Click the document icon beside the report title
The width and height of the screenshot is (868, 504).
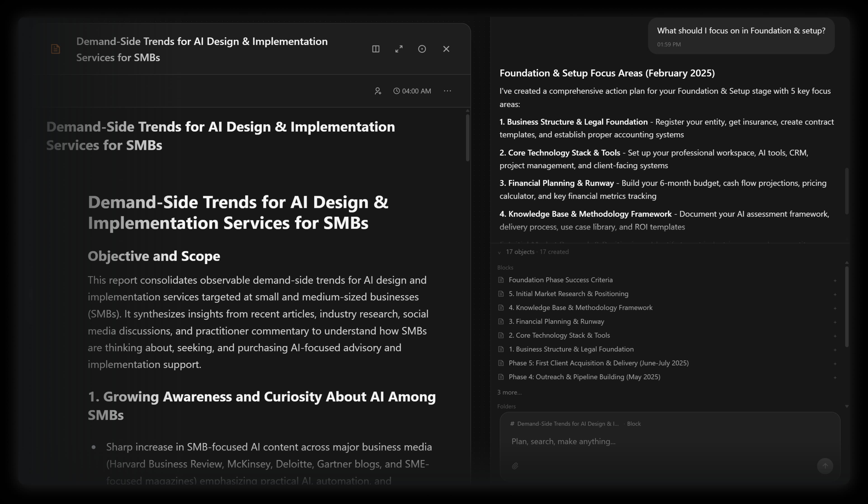point(55,49)
